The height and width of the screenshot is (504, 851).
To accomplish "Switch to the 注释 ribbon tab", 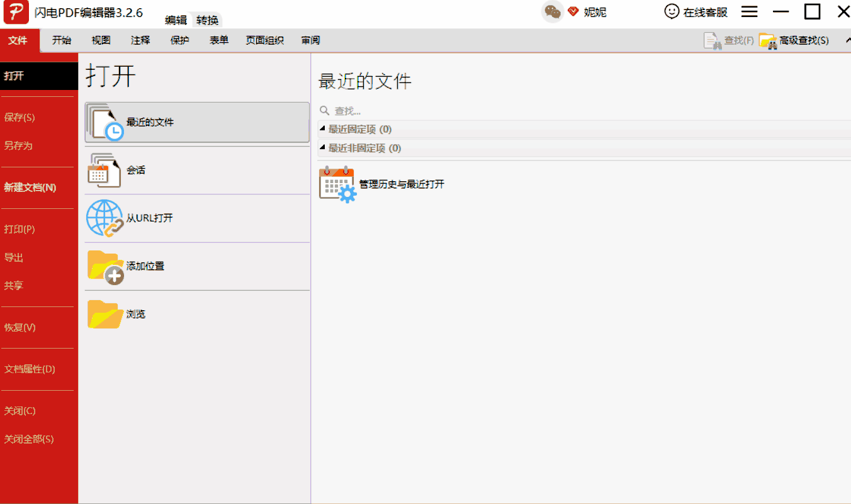I will pyautogui.click(x=140, y=40).
